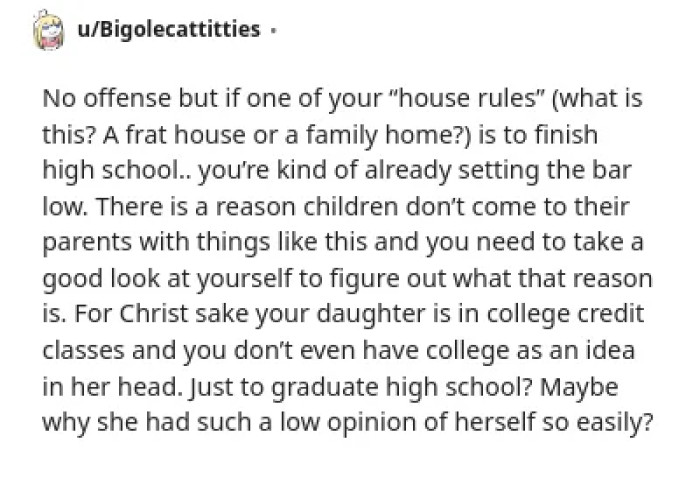Click the user avatar icon
The width and height of the screenshot is (700, 485).
click(49, 30)
